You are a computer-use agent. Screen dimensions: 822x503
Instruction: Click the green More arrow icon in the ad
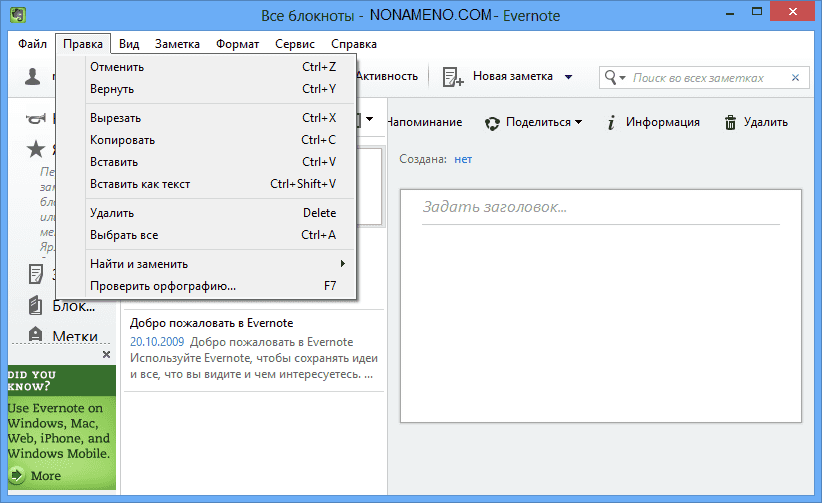point(17,475)
